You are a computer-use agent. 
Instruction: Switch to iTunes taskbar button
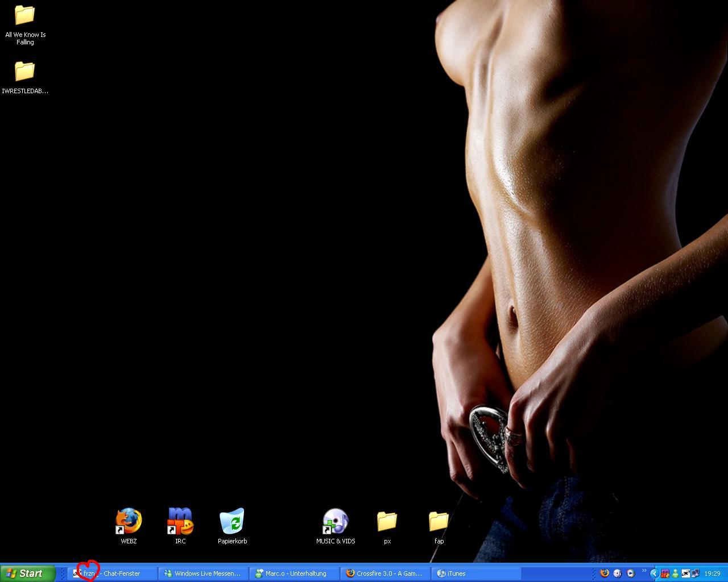[477, 573]
